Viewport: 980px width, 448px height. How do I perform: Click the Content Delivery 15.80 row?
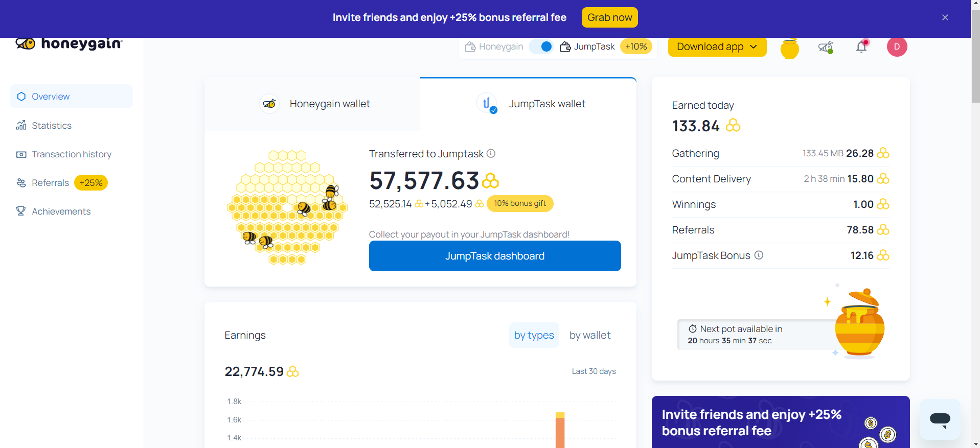(781, 179)
